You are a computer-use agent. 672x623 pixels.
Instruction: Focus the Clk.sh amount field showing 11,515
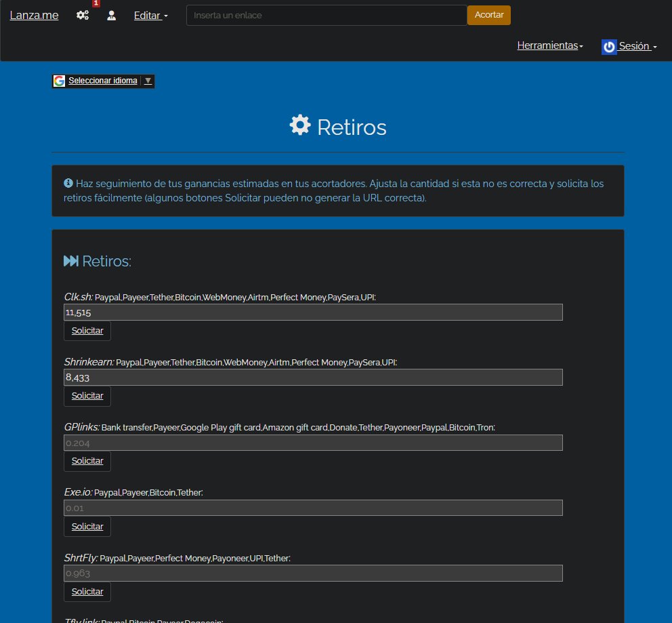click(313, 312)
